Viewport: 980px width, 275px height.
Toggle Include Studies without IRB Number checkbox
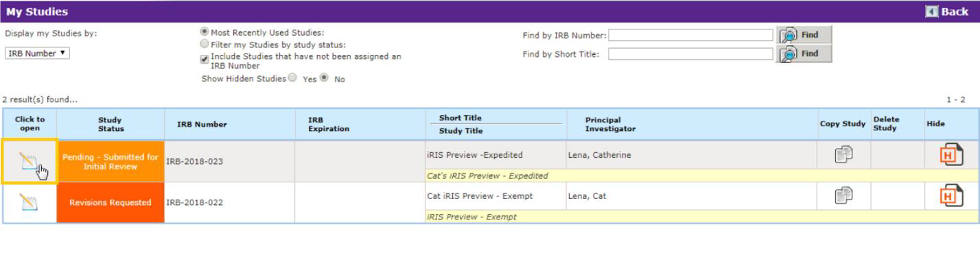204,59
